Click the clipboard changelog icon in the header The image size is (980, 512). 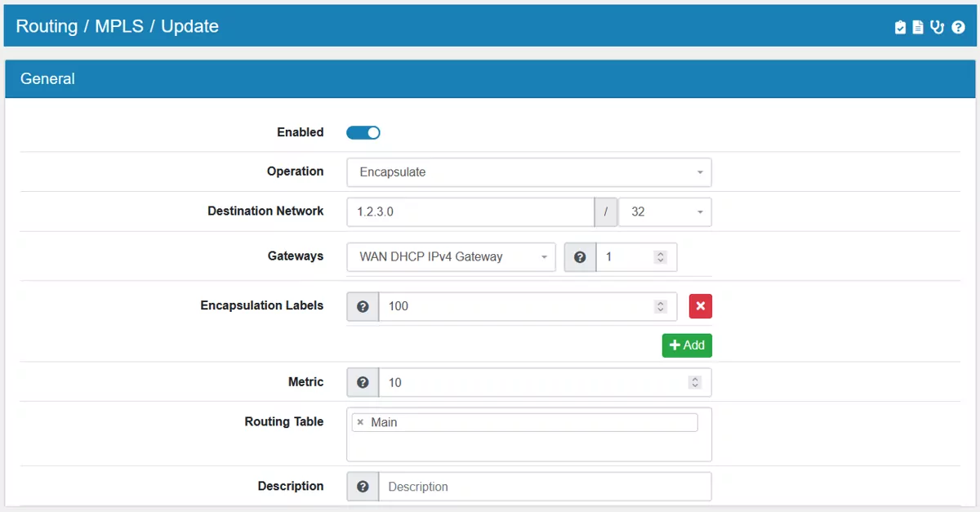coord(898,27)
